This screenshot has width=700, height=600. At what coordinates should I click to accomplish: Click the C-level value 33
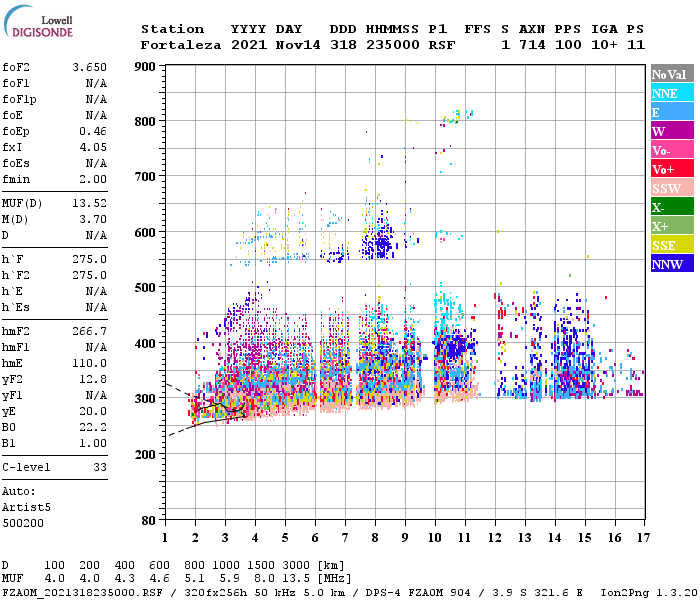pos(100,467)
